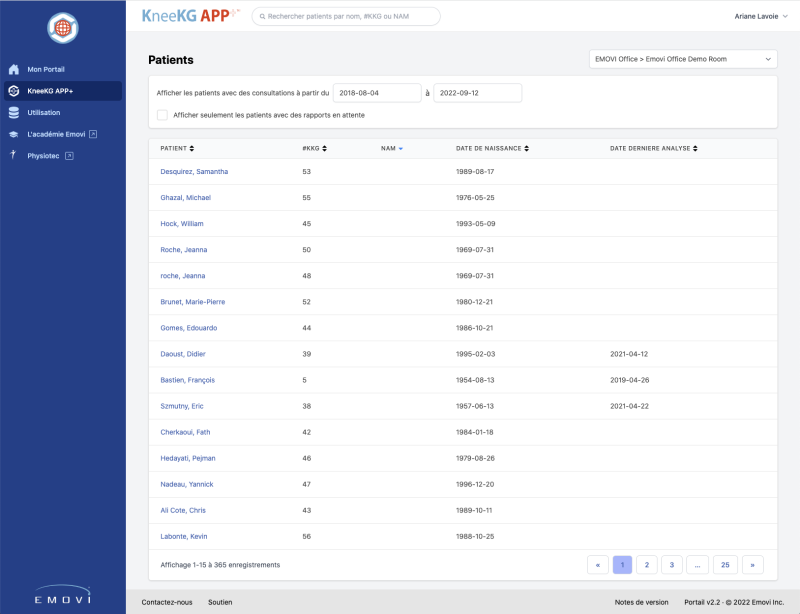The image size is (800, 614).
Task: Sort by PATIENT column arrows
Action: (192, 149)
